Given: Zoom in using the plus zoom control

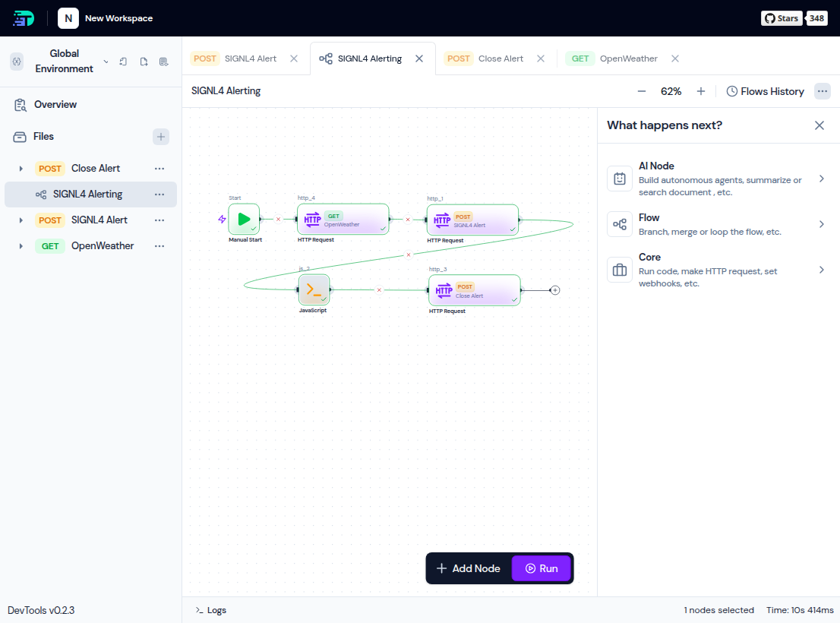Looking at the screenshot, I should 699,90.
